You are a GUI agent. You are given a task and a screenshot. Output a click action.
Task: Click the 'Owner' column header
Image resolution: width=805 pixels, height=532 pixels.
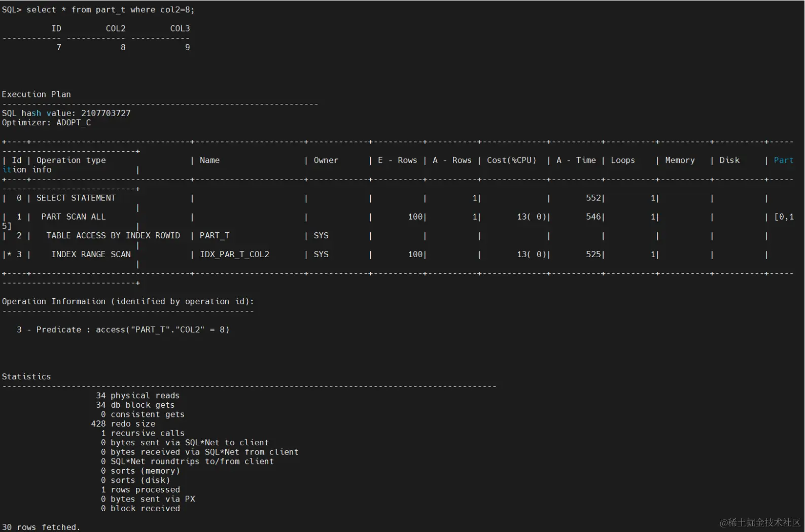[x=326, y=160]
